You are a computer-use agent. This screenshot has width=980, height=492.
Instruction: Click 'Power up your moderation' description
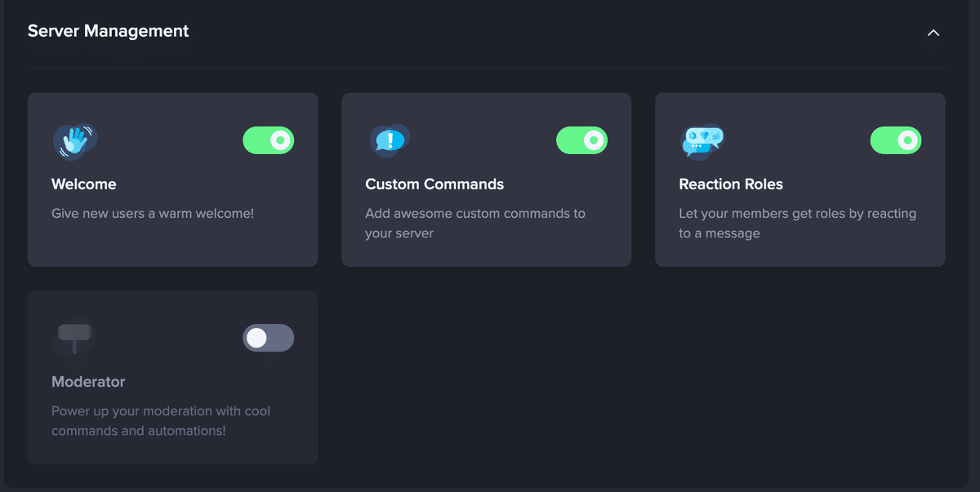click(161, 421)
